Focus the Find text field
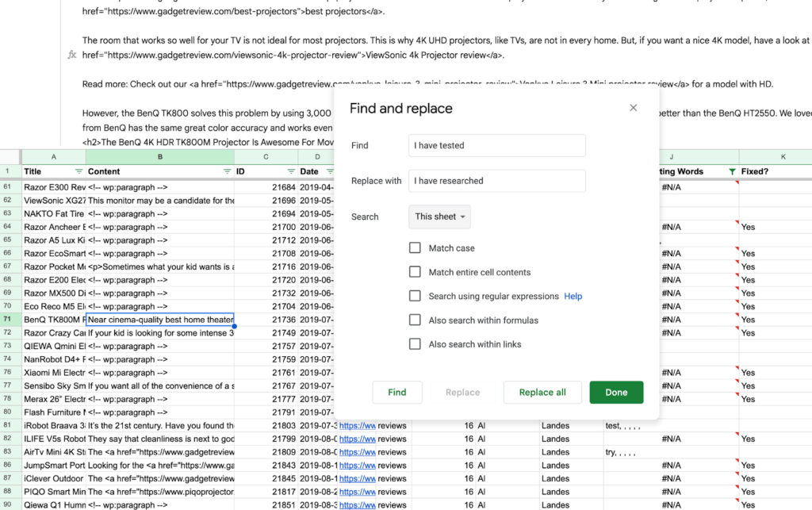Viewport: 812px width, 510px height. coord(497,145)
